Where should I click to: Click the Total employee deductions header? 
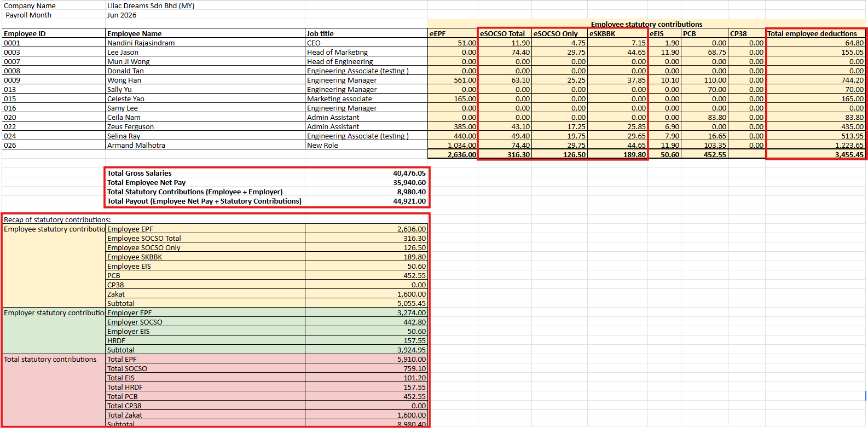815,33
